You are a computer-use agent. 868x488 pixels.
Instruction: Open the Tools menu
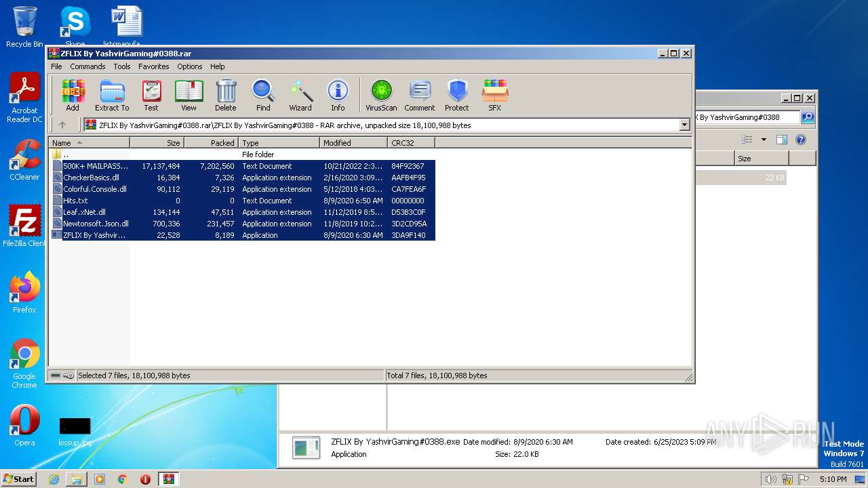click(122, 66)
